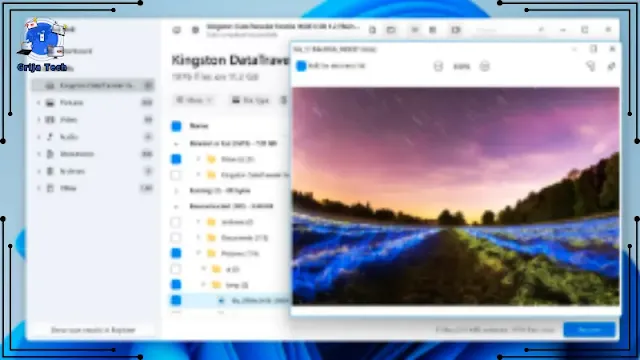
Task: Expand the Audio sidebar chevron
Action: (39, 137)
